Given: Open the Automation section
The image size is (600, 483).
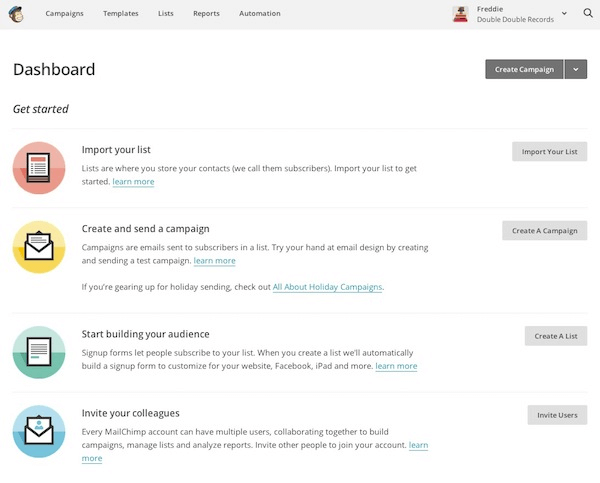Looking at the screenshot, I should tap(260, 14).
